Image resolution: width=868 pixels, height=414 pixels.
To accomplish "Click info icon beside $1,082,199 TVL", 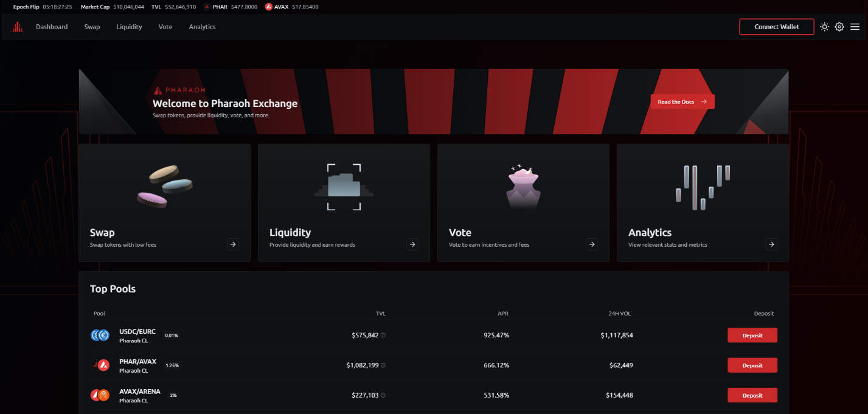I will (x=383, y=365).
